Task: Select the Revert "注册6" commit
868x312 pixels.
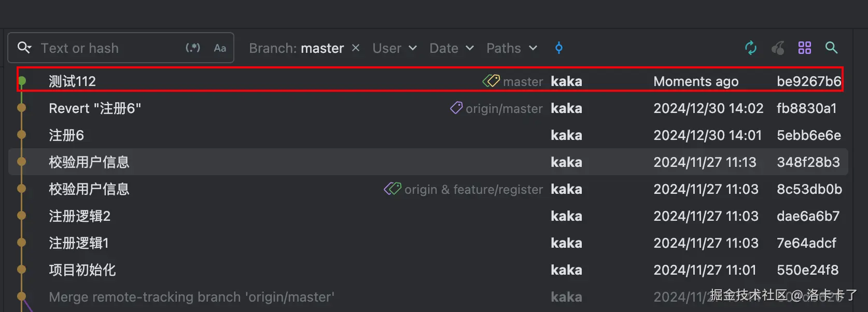Action: point(95,108)
